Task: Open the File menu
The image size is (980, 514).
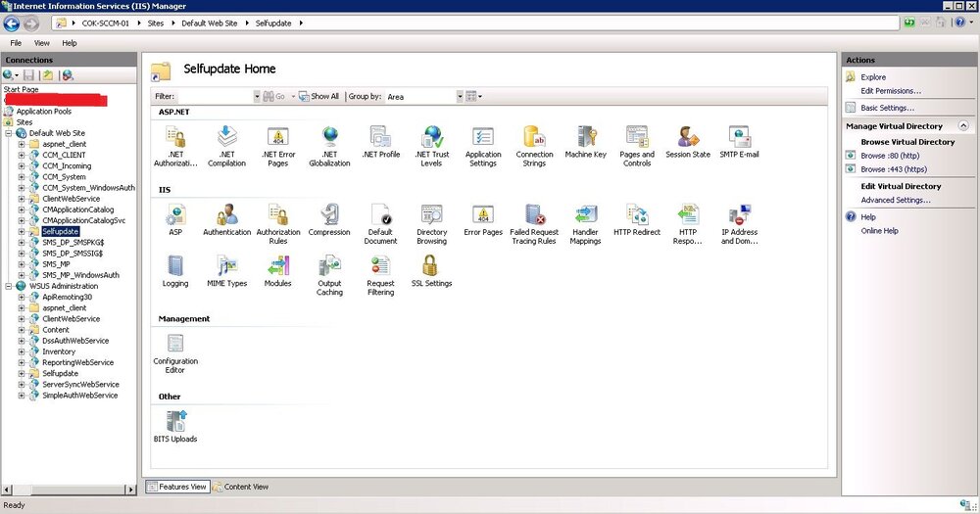Action: (x=16, y=43)
